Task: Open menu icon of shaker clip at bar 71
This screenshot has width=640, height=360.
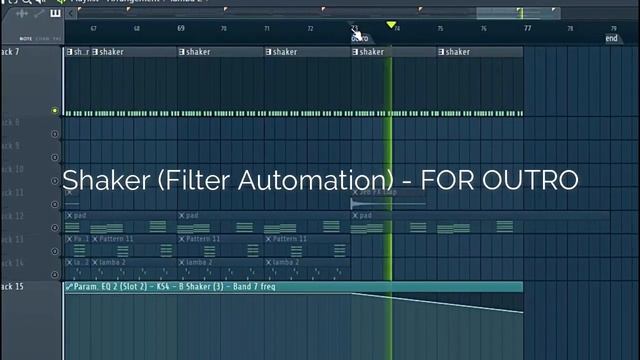Action: point(268,52)
